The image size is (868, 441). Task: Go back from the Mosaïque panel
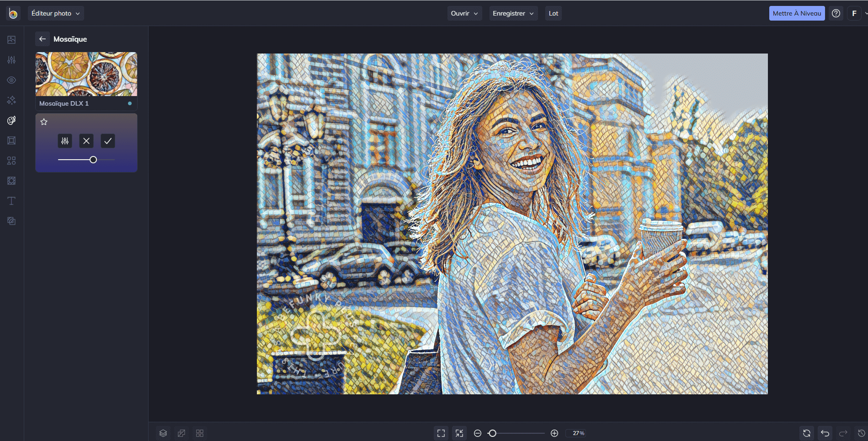click(x=43, y=39)
